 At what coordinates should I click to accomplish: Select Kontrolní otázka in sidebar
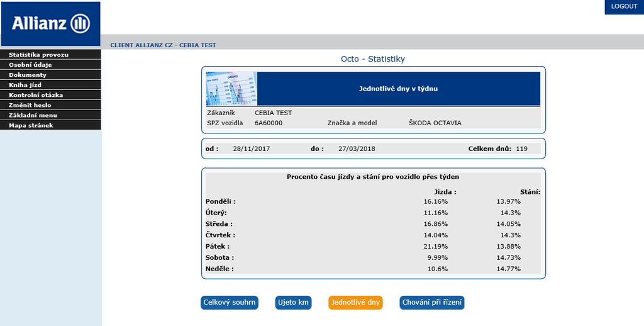coord(50,95)
